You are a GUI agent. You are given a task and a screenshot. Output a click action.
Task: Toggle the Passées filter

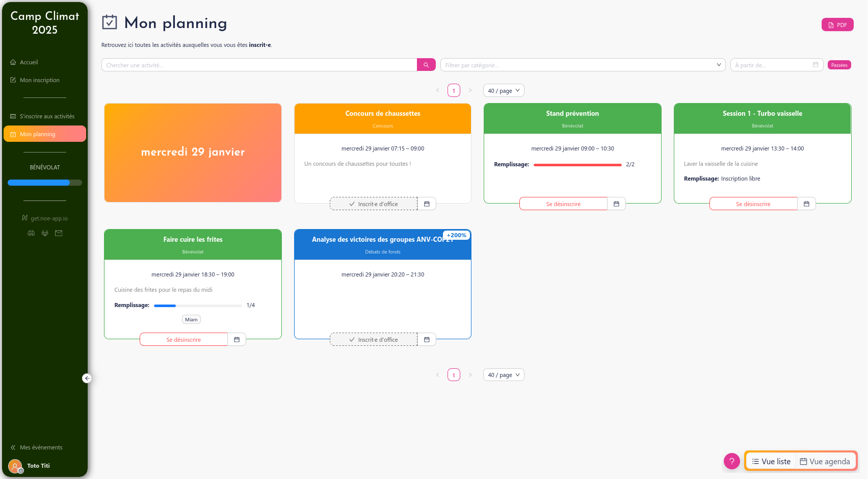coord(839,65)
